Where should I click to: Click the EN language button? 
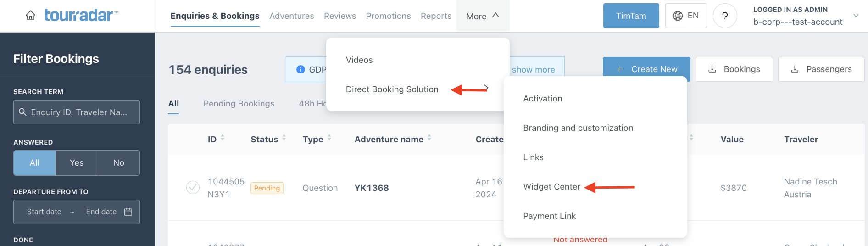(686, 16)
